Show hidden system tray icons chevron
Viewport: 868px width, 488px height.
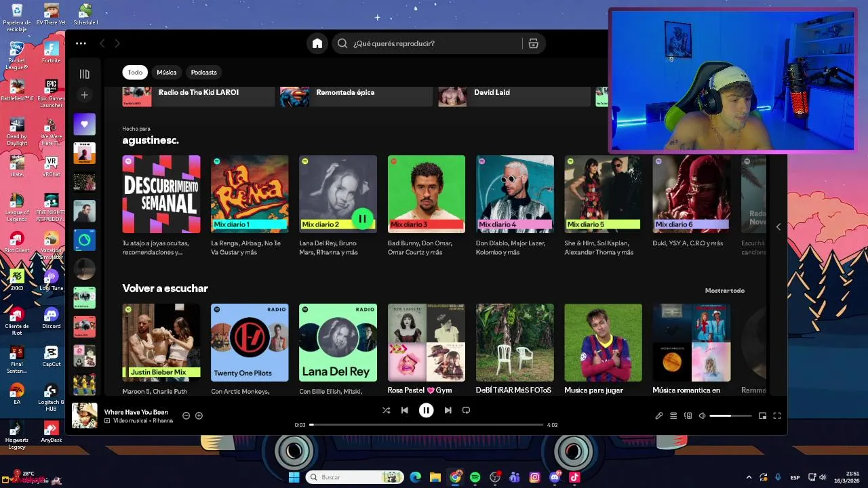(x=749, y=477)
